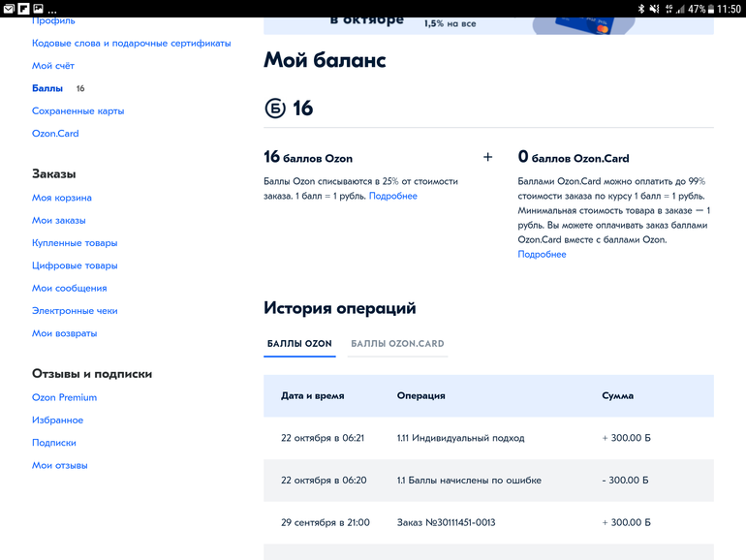This screenshot has width=746, height=560.
Task: Open Подробнее link under Ozon.Card points
Action: coord(542,254)
